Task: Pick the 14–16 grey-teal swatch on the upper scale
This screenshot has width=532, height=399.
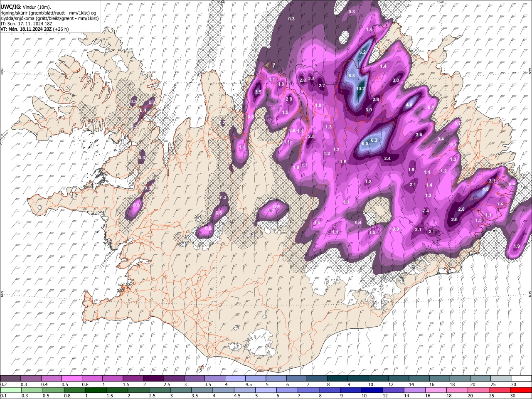Action: pyautogui.click(x=419, y=379)
